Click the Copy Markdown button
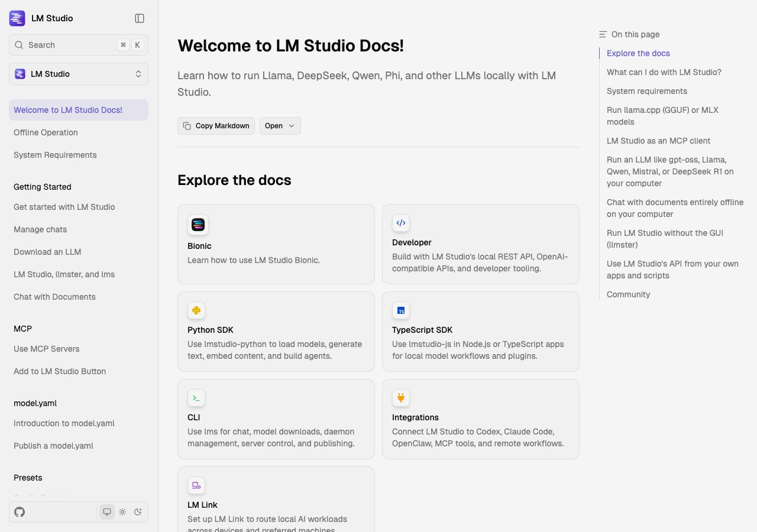The image size is (757, 532). [x=216, y=126]
